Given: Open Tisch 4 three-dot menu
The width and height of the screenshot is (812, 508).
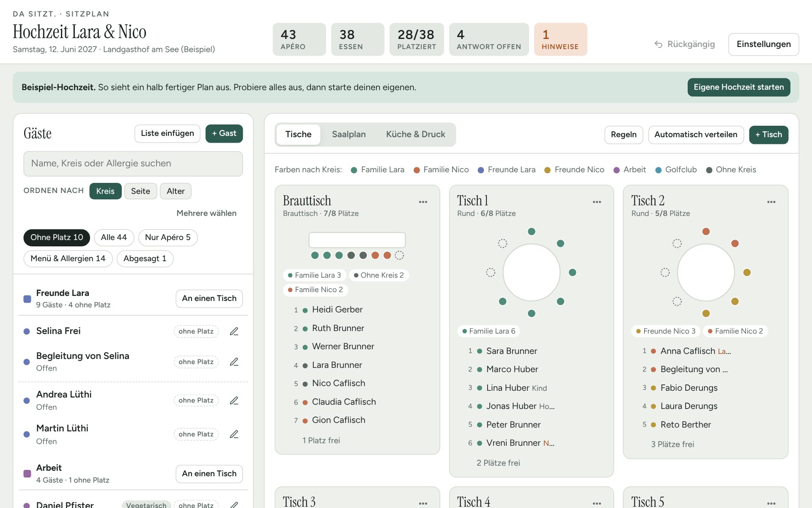Looking at the screenshot, I should tap(597, 503).
